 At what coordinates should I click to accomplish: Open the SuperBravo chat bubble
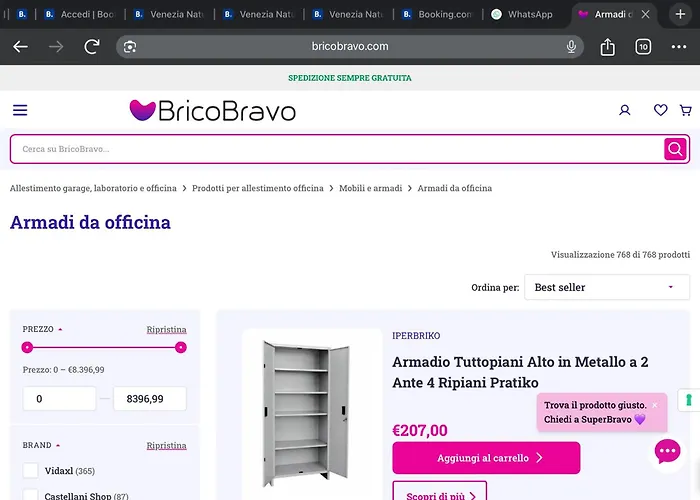click(x=667, y=452)
